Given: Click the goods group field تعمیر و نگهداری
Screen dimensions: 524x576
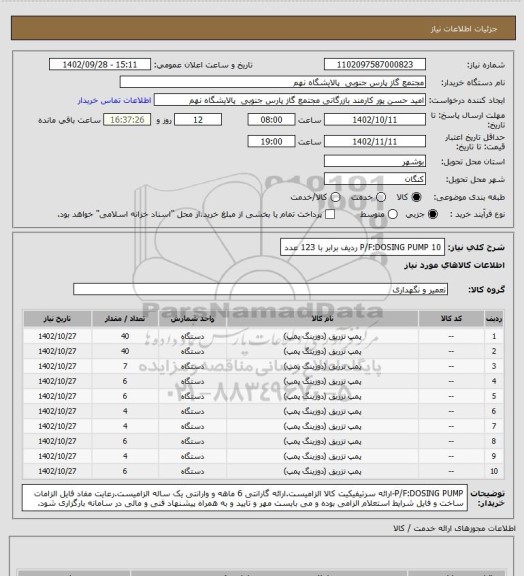Looking at the screenshot, I should coord(260,289).
